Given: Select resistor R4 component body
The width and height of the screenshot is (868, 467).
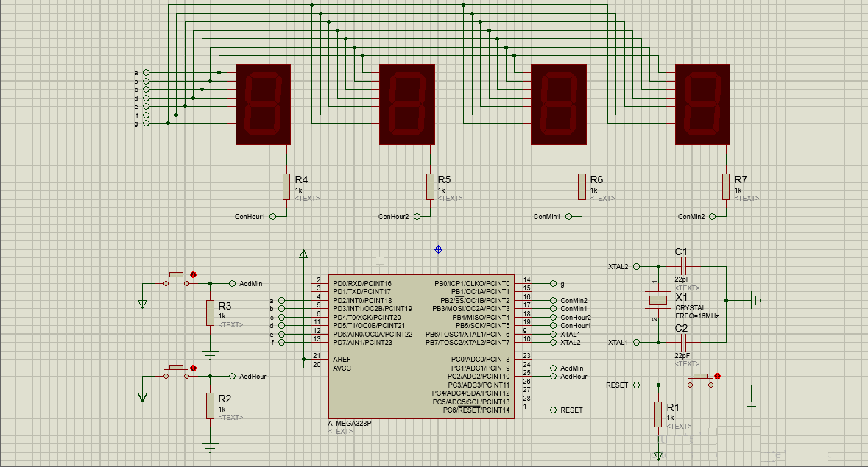Looking at the screenshot, I should click(x=286, y=187).
